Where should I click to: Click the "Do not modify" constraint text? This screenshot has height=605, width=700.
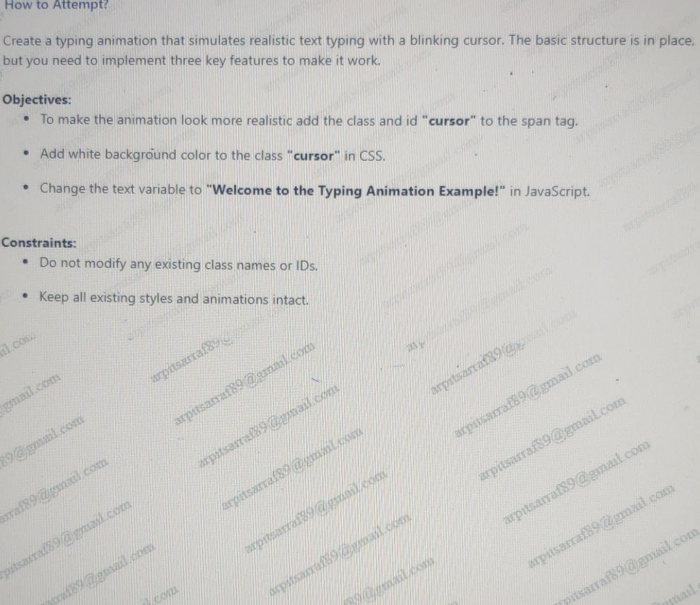83,264
